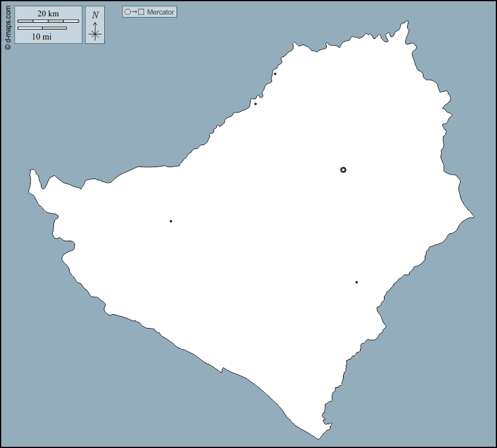
Task: Select the southeastern city dot
Action: point(356,282)
